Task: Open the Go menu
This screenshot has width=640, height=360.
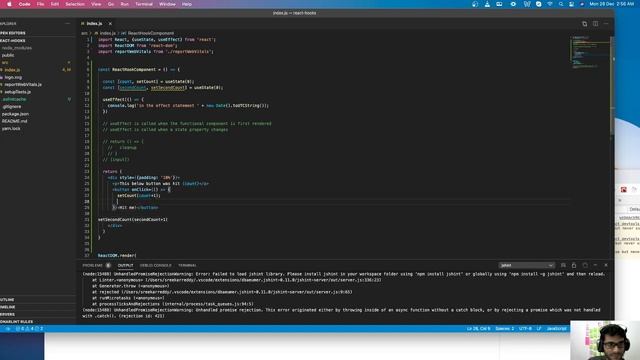Action: click(111, 4)
